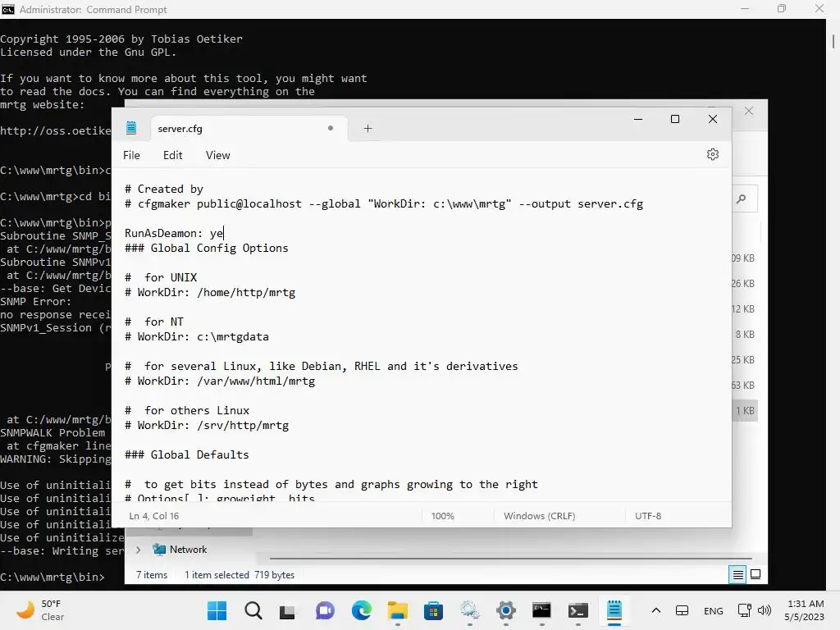
Task: Open the Windows Start menu
Action: (x=217, y=610)
